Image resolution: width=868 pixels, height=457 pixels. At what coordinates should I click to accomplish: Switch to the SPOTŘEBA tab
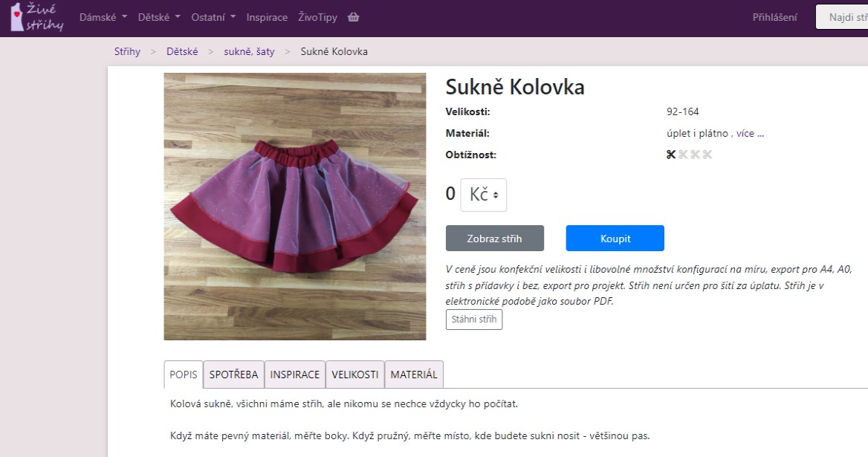click(233, 375)
